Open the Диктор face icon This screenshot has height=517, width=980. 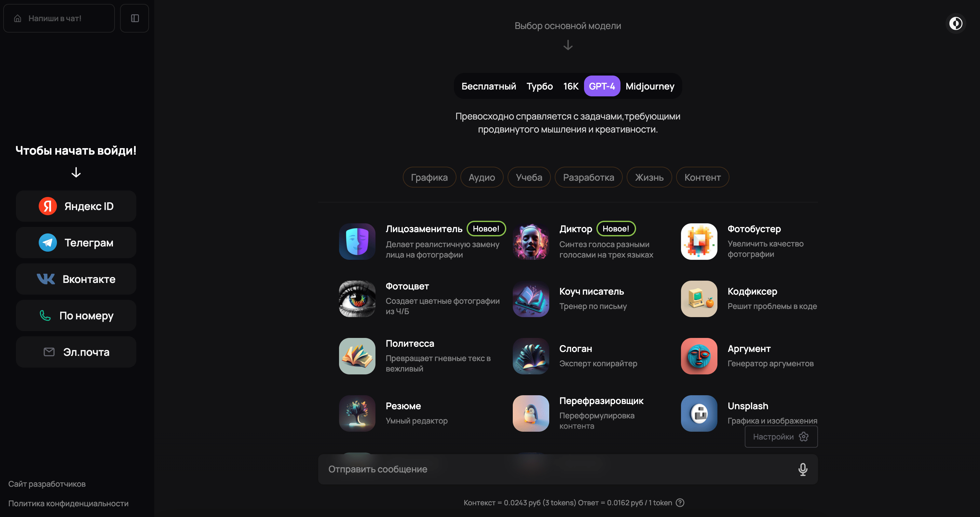(531, 241)
